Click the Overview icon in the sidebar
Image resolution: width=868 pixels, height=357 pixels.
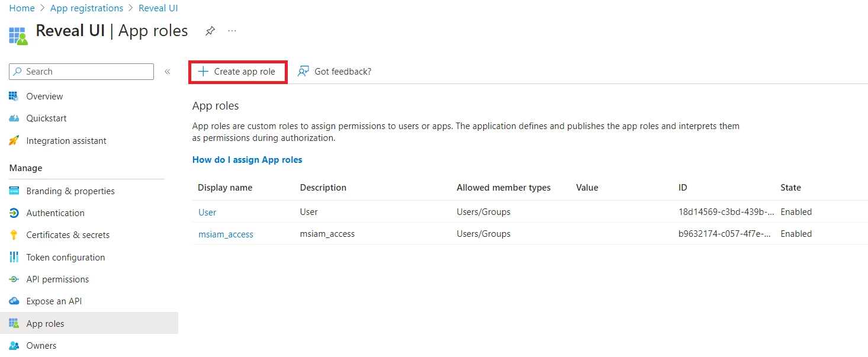coord(14,97)
